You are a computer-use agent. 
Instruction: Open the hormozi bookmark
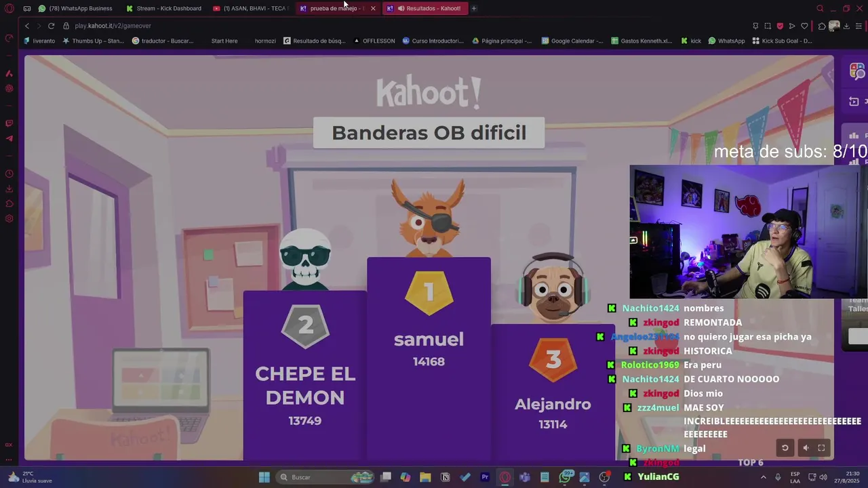265,41
